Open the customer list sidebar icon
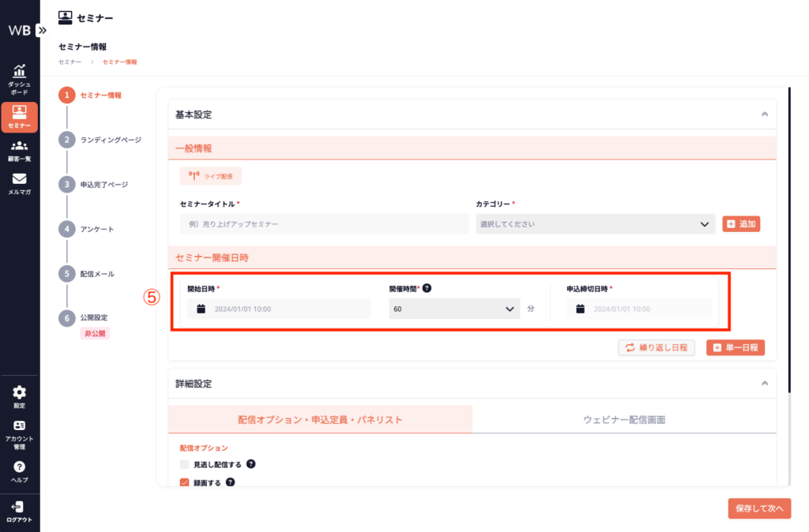Image resolution: width=809 pixels, height=532 pixels. click(x=19, y=151)
